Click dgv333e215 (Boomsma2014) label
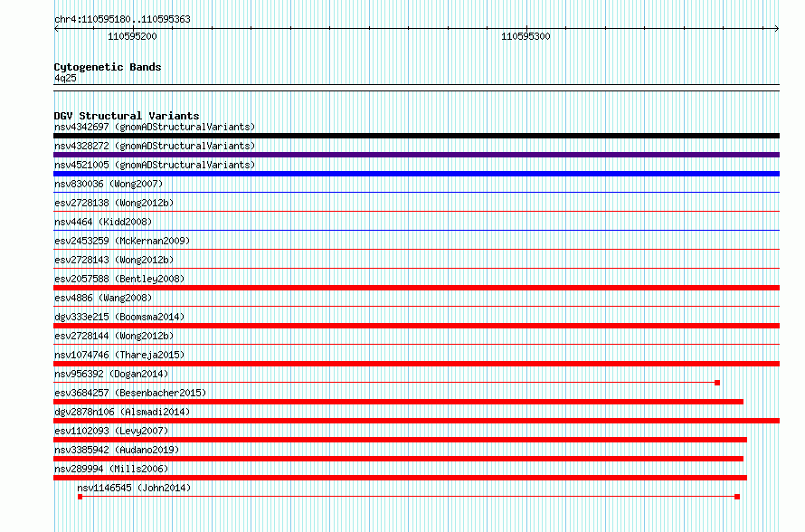This screenshot has height=532, width=805. tap(119, 317)
